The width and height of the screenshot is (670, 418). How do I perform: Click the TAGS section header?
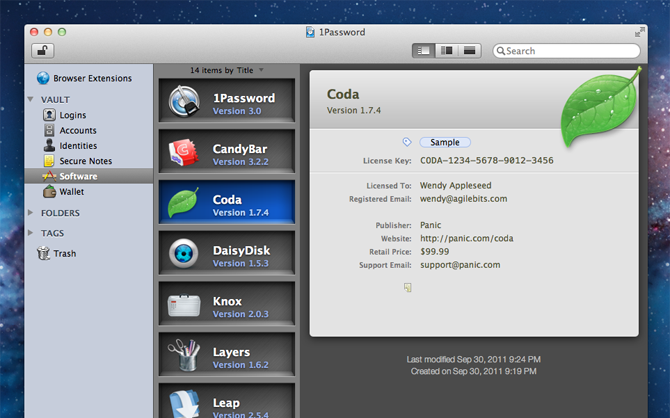53,233
